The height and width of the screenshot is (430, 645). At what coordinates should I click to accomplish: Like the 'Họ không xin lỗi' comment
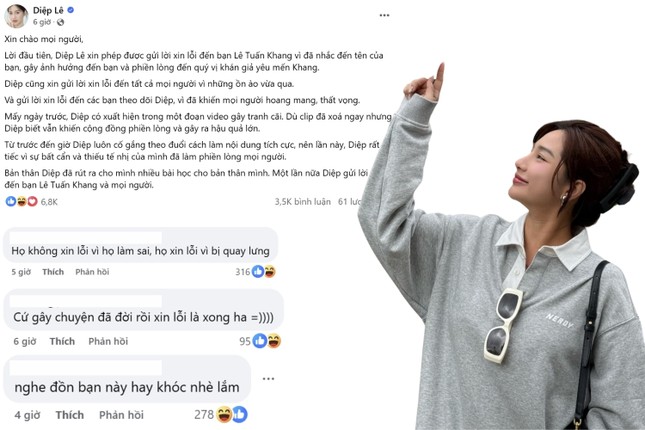pyautogui.click(x=53, y=272)
